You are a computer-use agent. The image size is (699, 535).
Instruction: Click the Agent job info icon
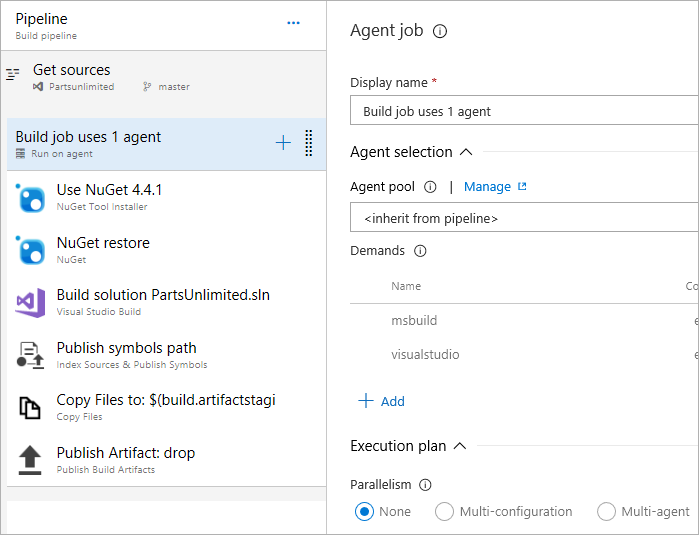440,31
